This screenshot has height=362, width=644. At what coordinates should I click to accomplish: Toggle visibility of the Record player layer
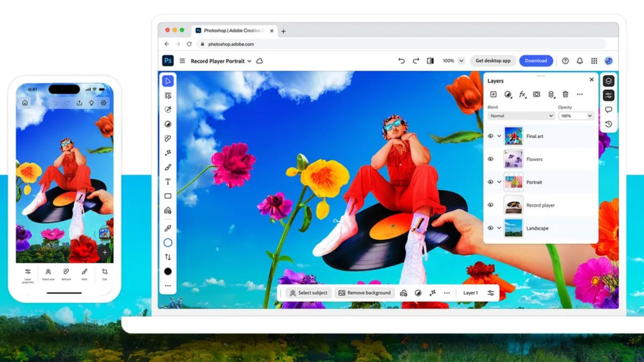[x=491, y=205]
